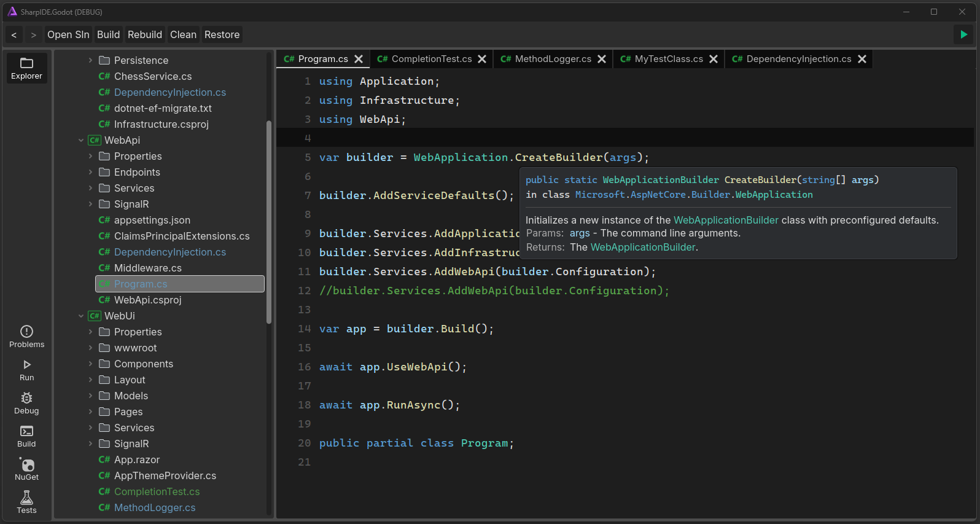Expand the Pages folder

[90, 412]
